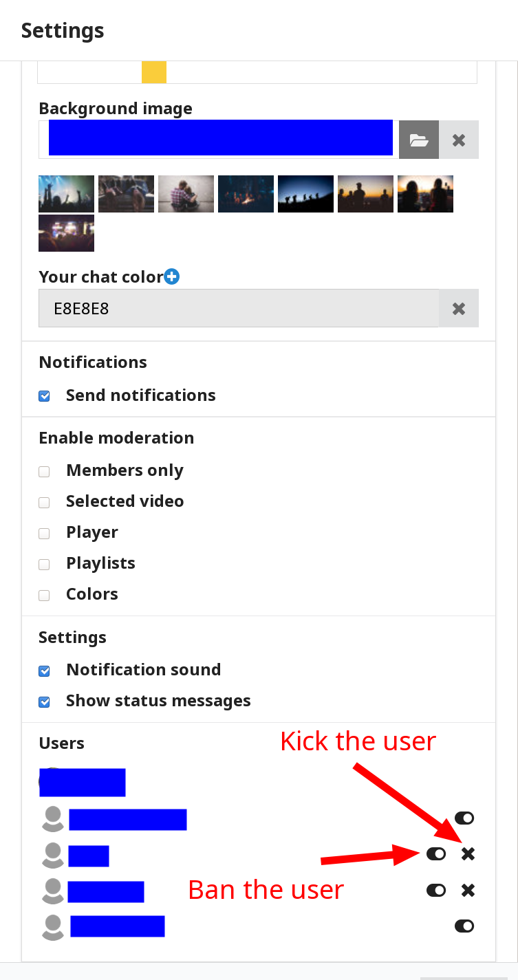Disable Notification sound setting

[x=45, y=671]
